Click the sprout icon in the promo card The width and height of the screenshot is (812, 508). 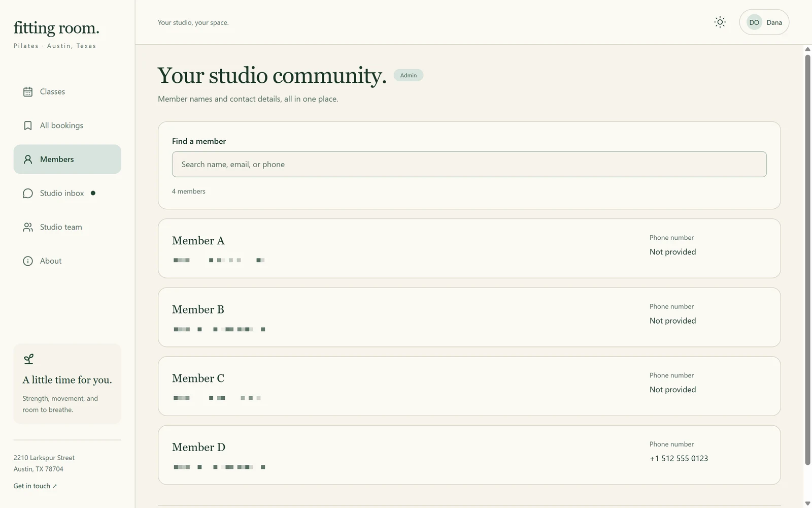(29, 359)
